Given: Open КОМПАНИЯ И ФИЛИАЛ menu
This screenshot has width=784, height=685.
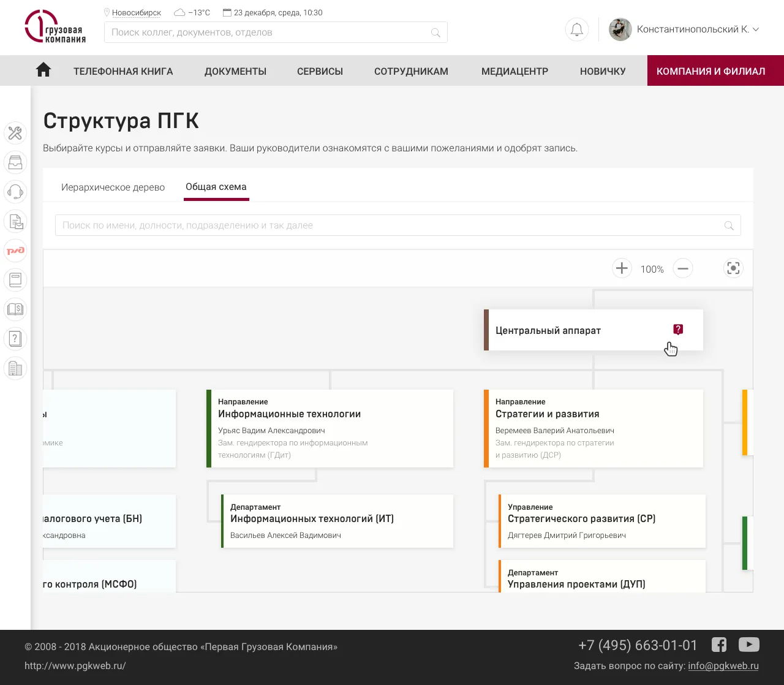Looking at the screenshot, I should [715, 70].
